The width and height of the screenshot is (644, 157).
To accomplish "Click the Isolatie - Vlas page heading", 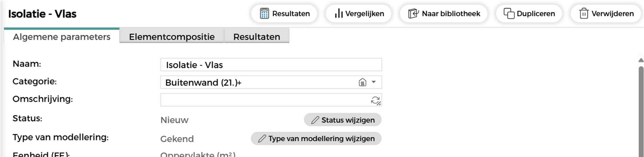I will [x=42, y=14].
